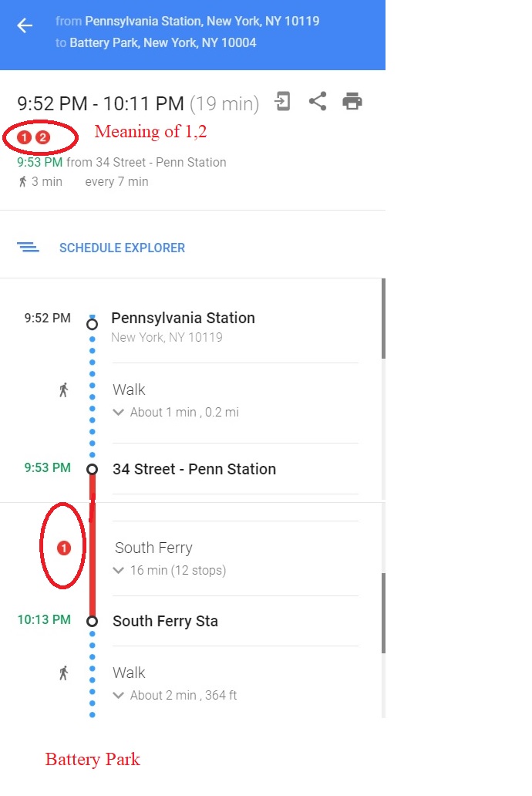Viewport: 532px width, 796px height.
Task: Click the back arrow in the blue header
Action: [x=24, y=25]
